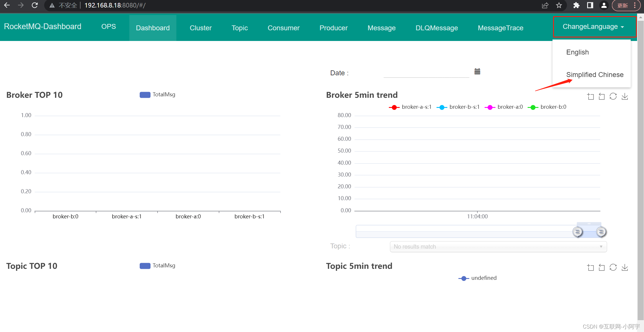Screen dimensions: 644x332
Task: Toggle undefined legend on Topic 5min trend
Action: (x=477, y=277)
